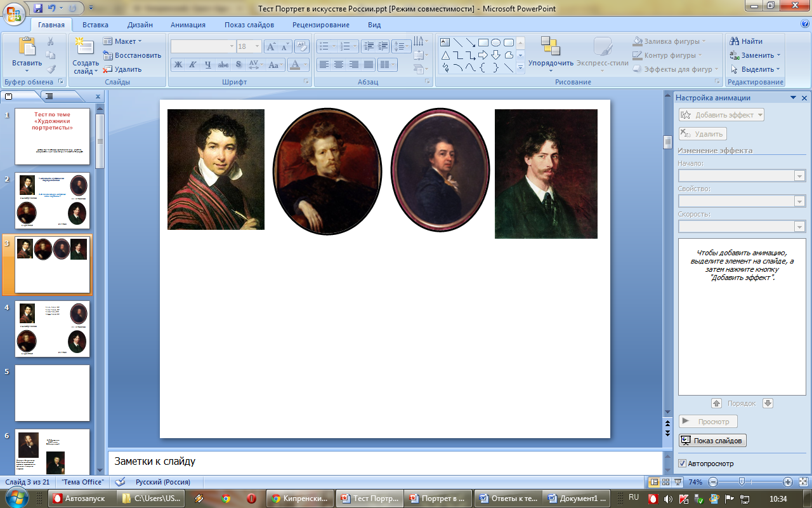Image resolution: width=812 pixels, height=508 pixels.
Task: Click the zoom out minus button
Action: tap(712, 482)
